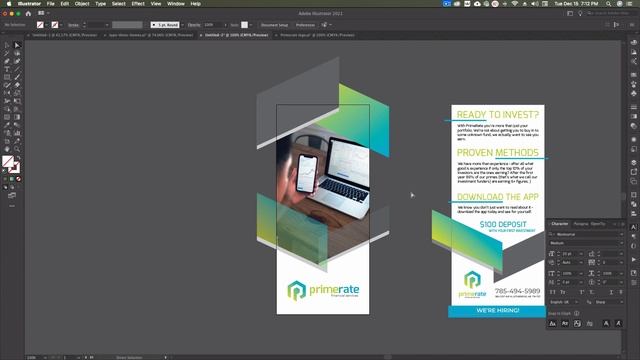Select the Scale tool
This screenshot has height=360, width=640.
[17, 93]
